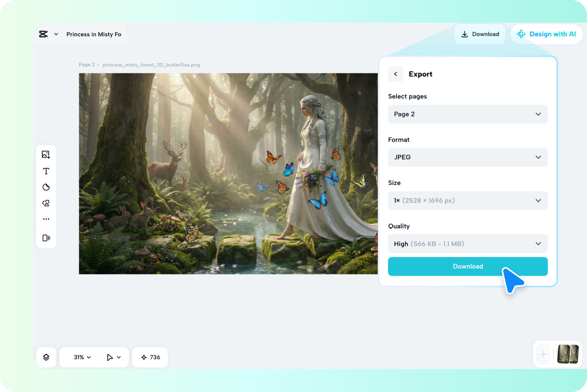Select the Text tool
Image resolution: width=587 pixels, height=392 pixels.
point(46,171)
